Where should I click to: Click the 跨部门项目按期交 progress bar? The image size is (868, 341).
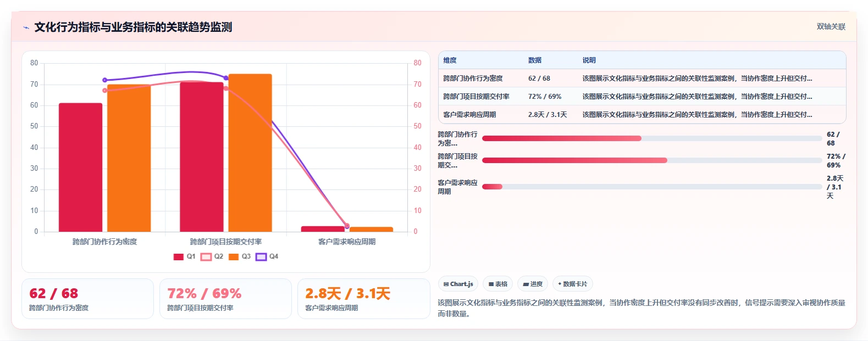point(652,160)
